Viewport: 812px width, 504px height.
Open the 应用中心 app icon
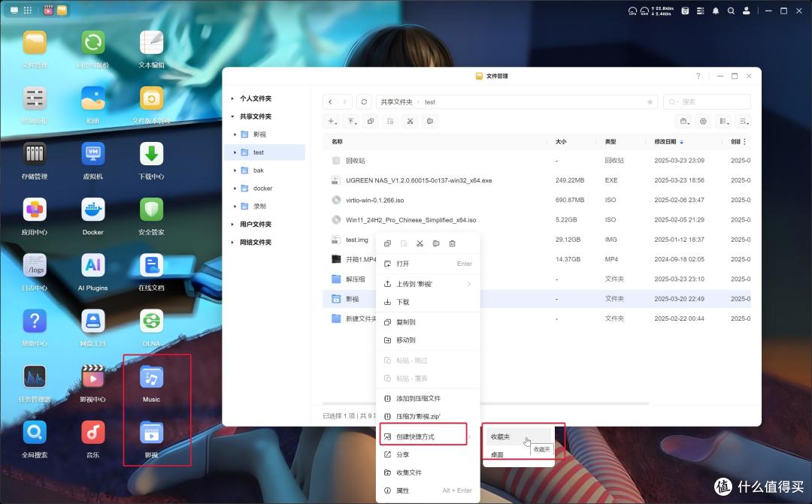pos(35,210)
